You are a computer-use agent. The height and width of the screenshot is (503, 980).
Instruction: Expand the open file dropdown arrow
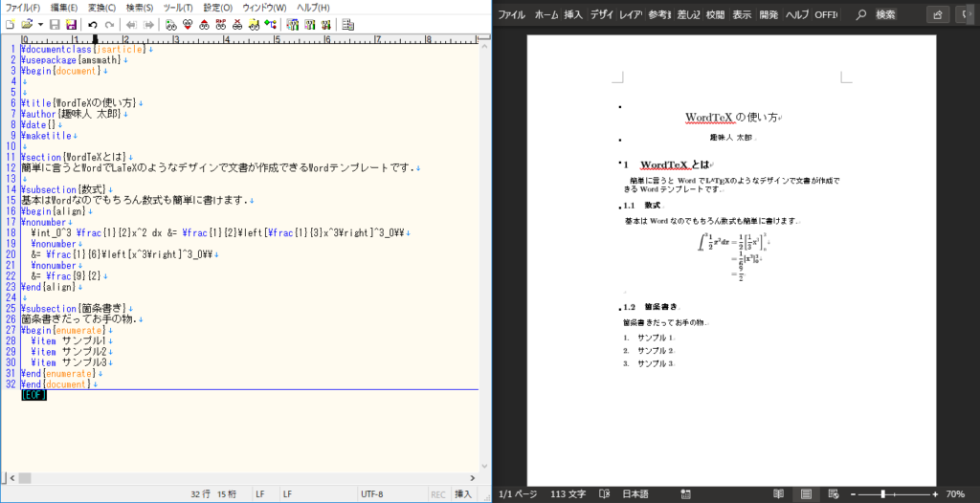point(40,24)
